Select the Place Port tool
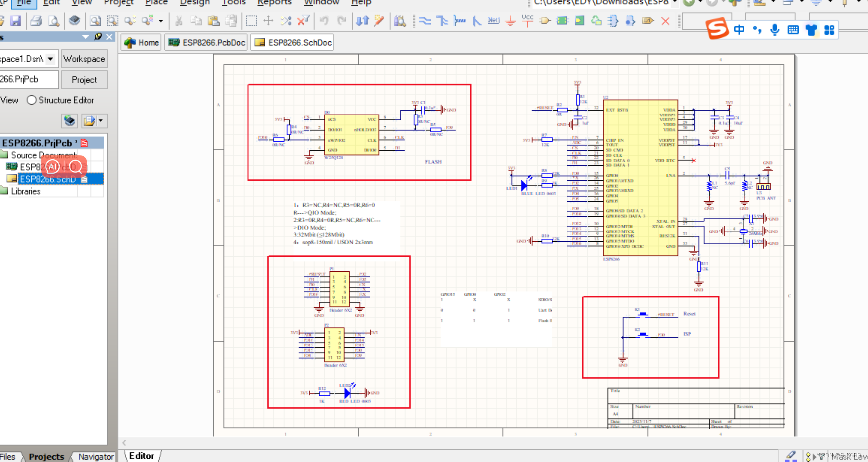 coord(648,21)
